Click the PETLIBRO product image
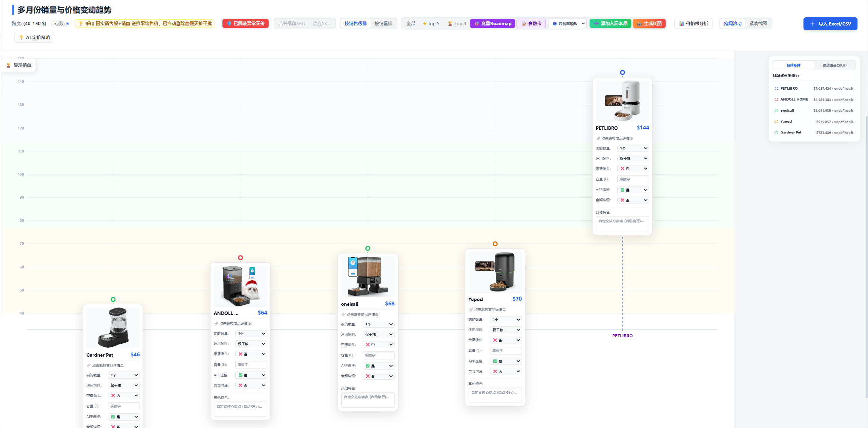868x428 pixels. 622,101
